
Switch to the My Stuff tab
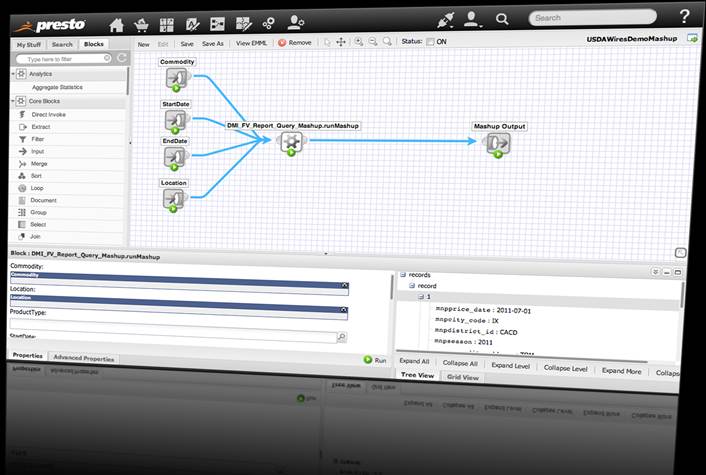point(28,45)
